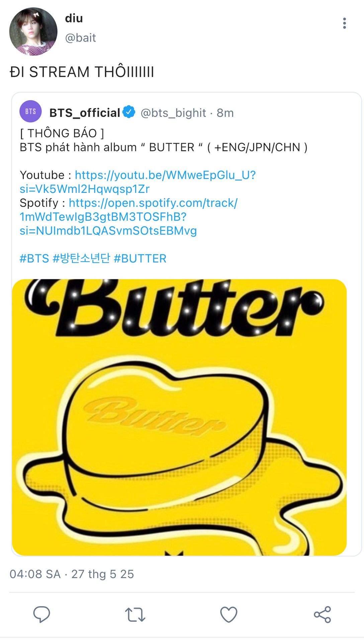Tap the reply speech bubble icon

(x=41, y=614)
